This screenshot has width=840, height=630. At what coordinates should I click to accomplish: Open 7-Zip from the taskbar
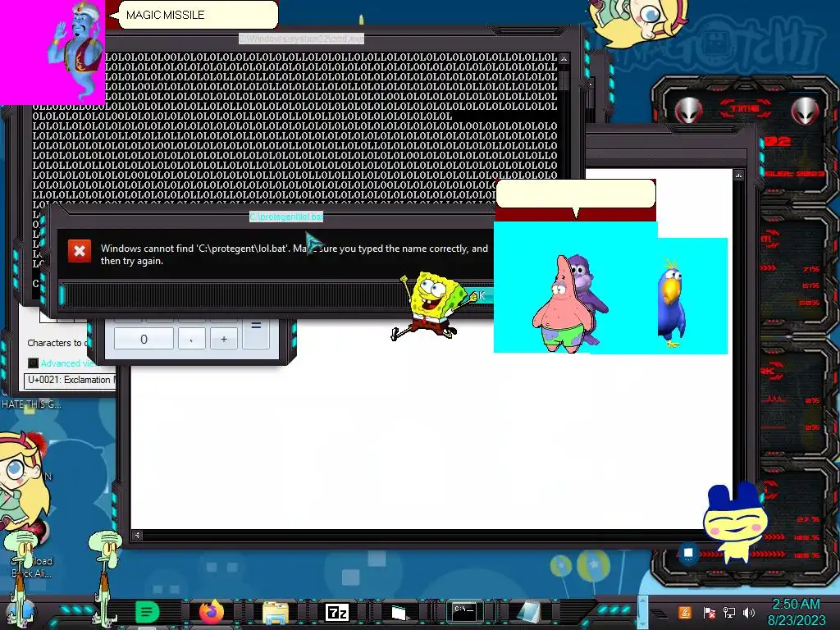(337, 612)
